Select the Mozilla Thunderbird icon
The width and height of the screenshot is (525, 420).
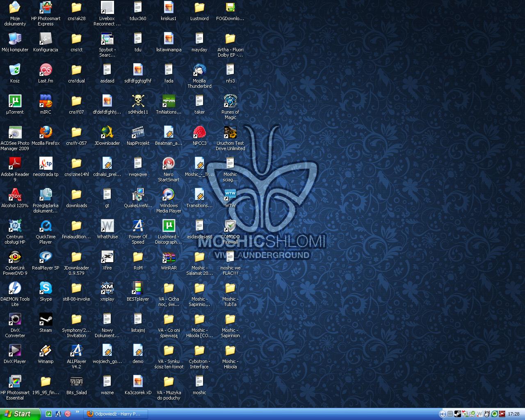click(x=199, y=70)
